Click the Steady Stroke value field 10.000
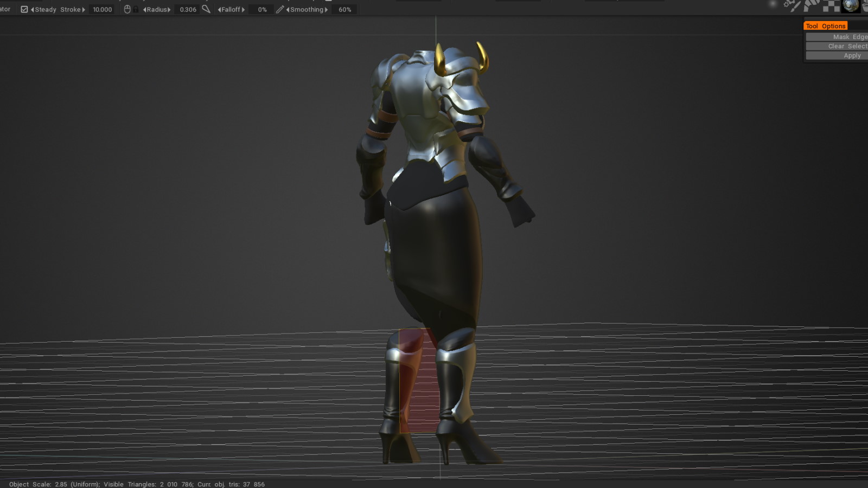868x488 pixels. (102, 9)
